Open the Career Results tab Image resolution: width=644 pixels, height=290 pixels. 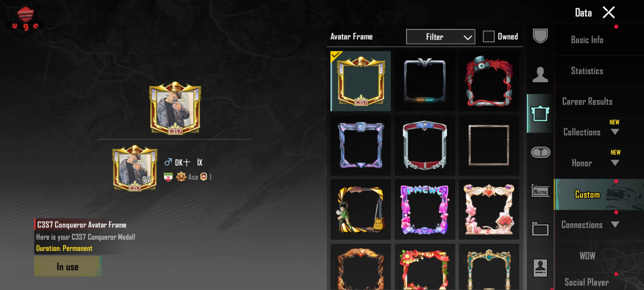587,102
